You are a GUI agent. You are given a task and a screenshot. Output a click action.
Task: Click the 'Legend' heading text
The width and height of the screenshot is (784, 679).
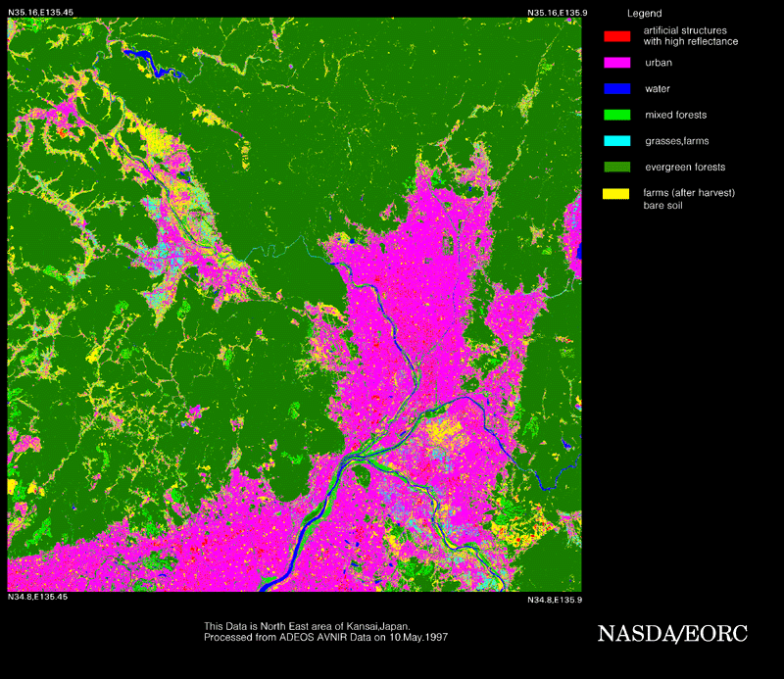645,14
